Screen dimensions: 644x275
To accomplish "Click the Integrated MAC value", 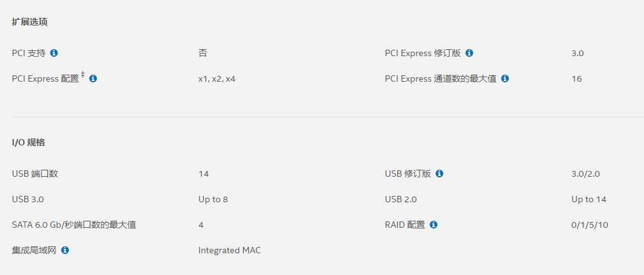I will tap(230, 250).
